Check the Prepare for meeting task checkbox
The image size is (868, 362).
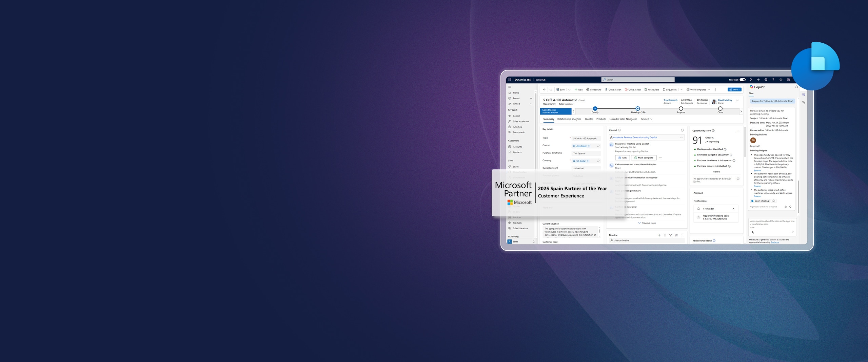pos(611,145)
